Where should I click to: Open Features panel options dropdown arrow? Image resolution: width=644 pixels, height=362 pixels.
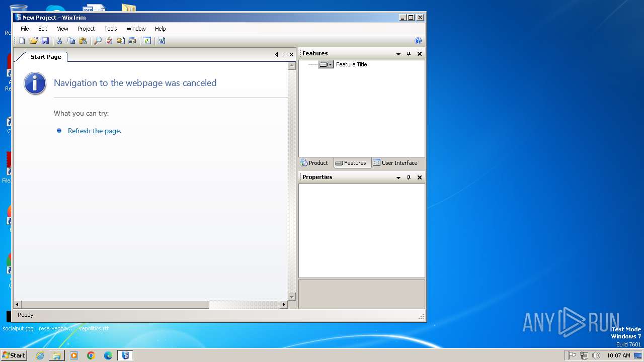[398, 54]
